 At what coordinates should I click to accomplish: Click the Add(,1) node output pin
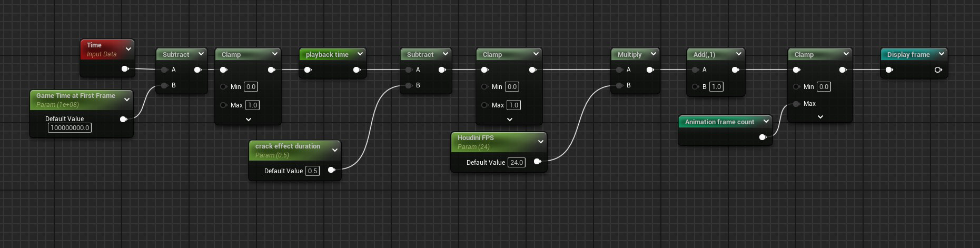(x=735, y=70)
